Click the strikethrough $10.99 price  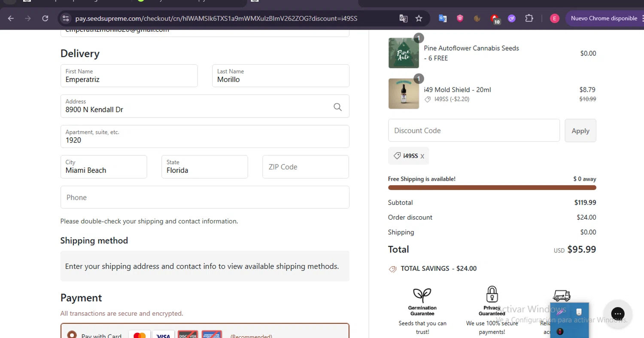pos(587,99)
